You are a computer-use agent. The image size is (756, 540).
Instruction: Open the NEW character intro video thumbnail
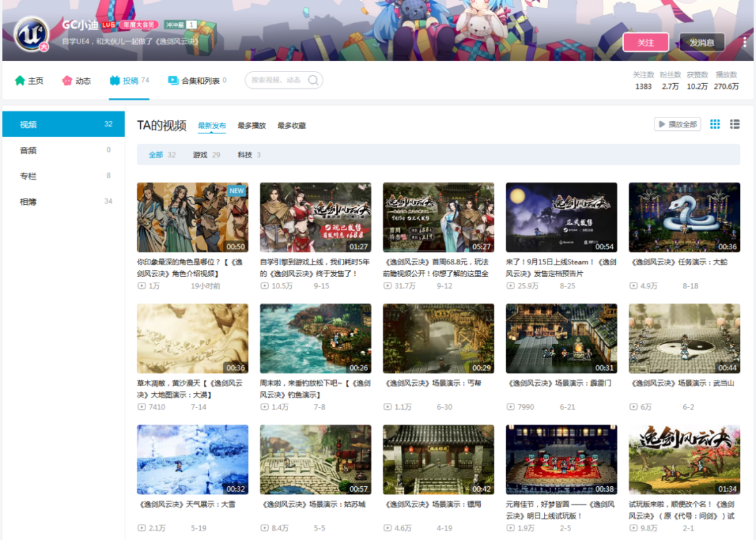[x=192, y=218]
